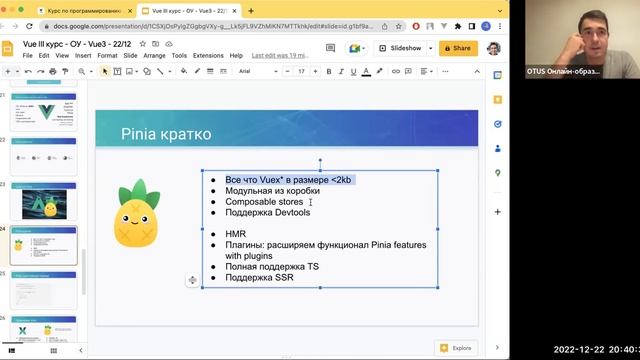This screenshot has height=360, width=640.
Task: Click the Insert image icon
Action: coord(129,71)
